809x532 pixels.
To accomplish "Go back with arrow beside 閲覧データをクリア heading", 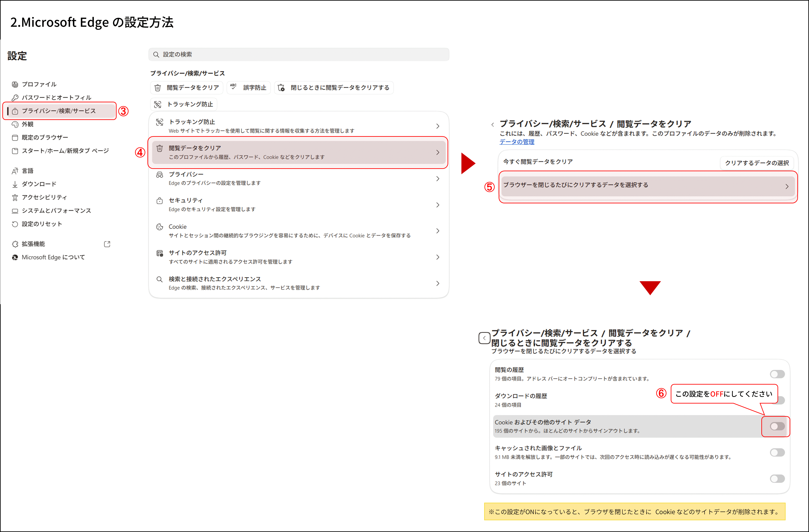I will click(x=492, y=125).
